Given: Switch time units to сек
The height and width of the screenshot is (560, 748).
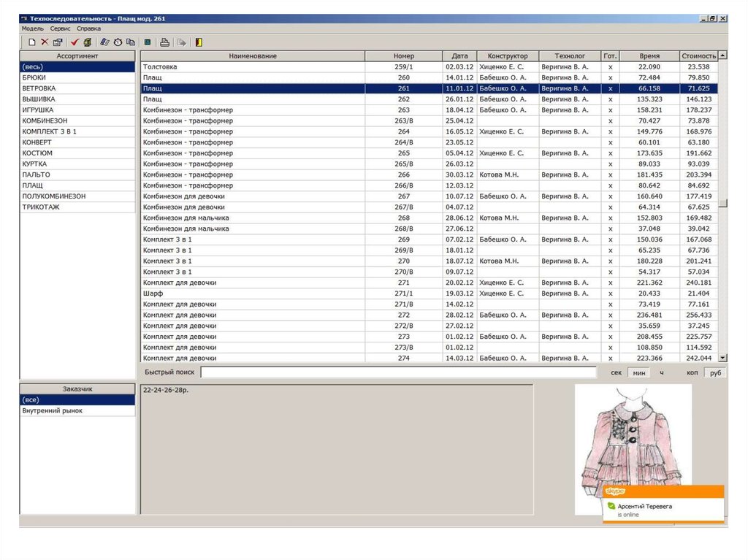Looking at the screenshot, I should [616, 372].
